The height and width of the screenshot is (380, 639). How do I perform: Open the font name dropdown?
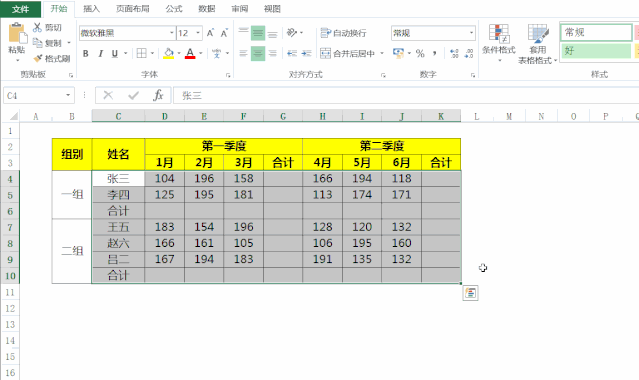pyautogui.click(x=172, y=33)
